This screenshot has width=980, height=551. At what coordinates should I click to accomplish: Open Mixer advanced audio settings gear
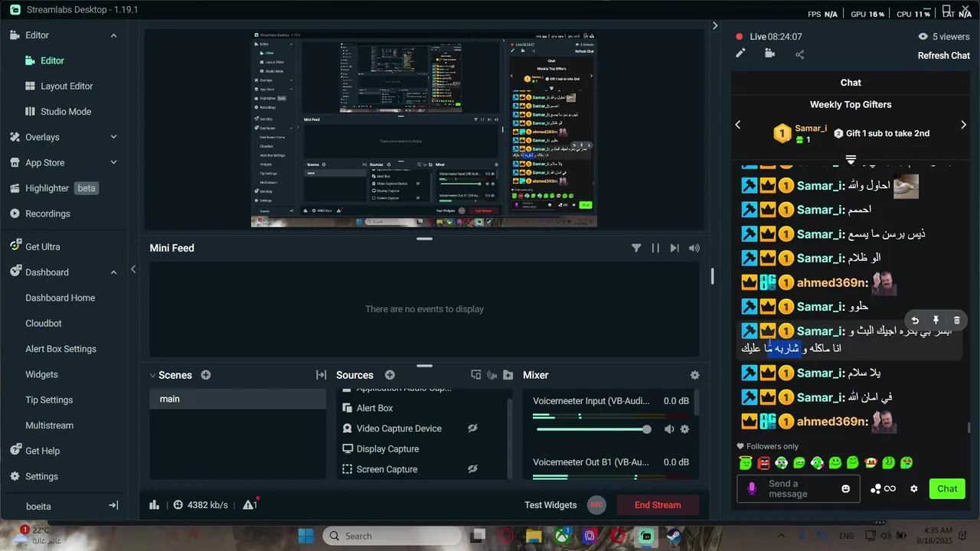click(x=694, y=375)
